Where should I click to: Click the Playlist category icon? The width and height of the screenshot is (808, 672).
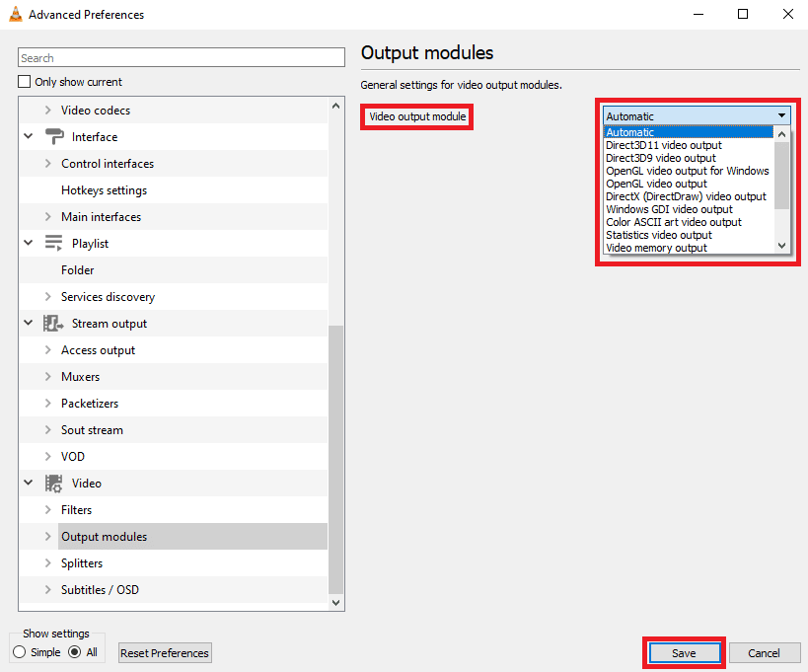click(x=53, y=243)
